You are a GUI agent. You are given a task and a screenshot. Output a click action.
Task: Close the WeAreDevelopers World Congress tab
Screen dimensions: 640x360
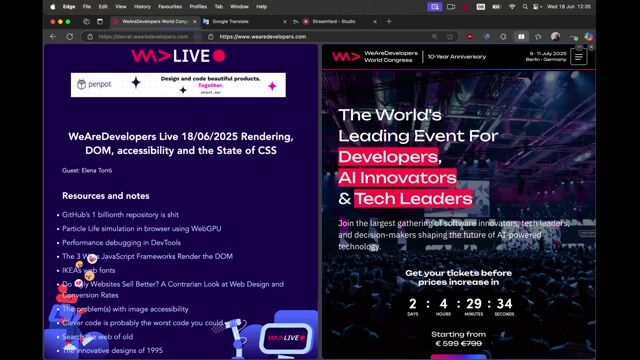tap(195, 21)
